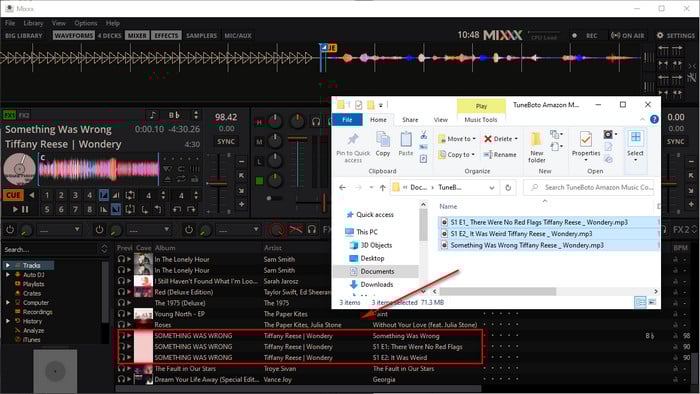Click the library Search field
The height and width of the screenshot is (394, 700).
[x=51, y=249]
